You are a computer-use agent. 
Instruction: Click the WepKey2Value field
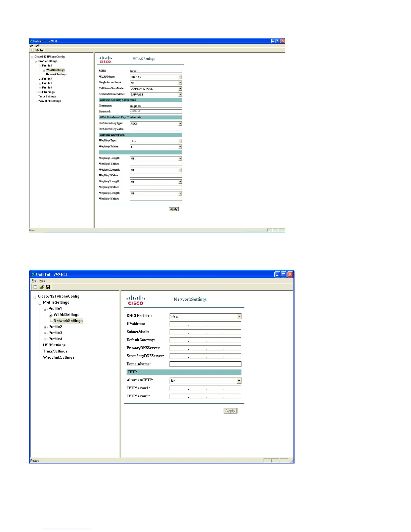point(156,176)
